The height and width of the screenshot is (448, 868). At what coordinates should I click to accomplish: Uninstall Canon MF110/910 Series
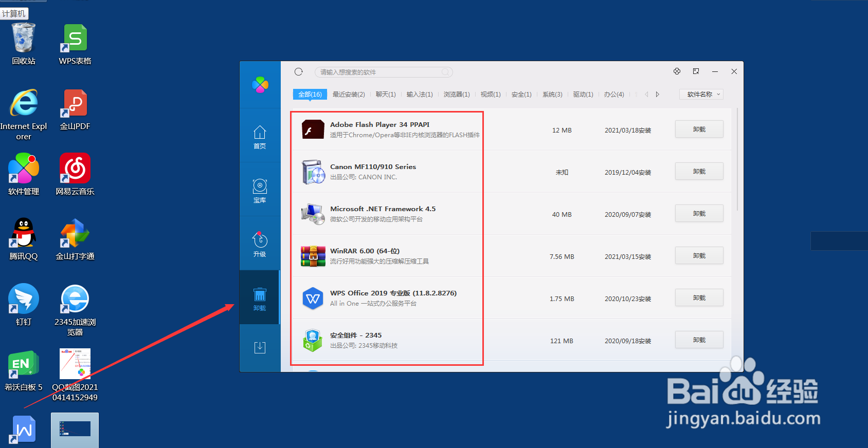coord(699,172)
